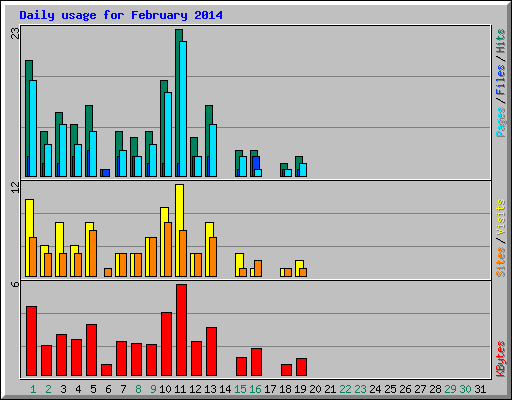Click the 'Pages' legend label
Image resolution: width=512 pixels, height=400 pixels.
[x=501, y=122]
